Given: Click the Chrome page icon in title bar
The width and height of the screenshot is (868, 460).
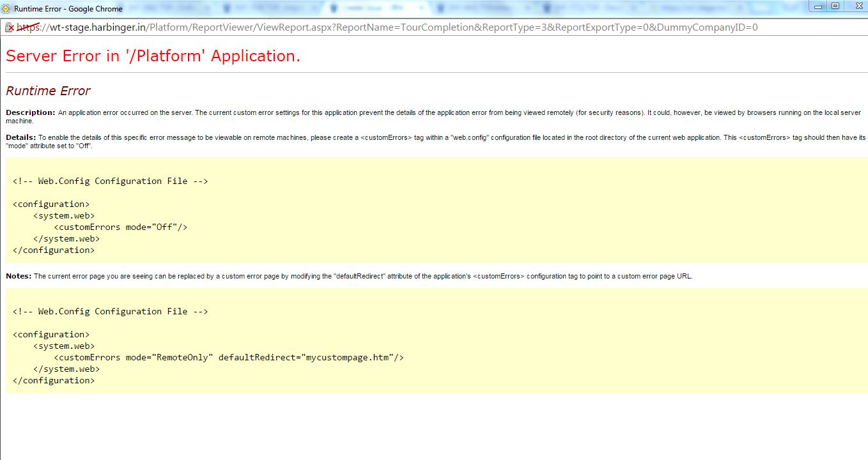Looking at the screenshot, I should tap(6, 9).
